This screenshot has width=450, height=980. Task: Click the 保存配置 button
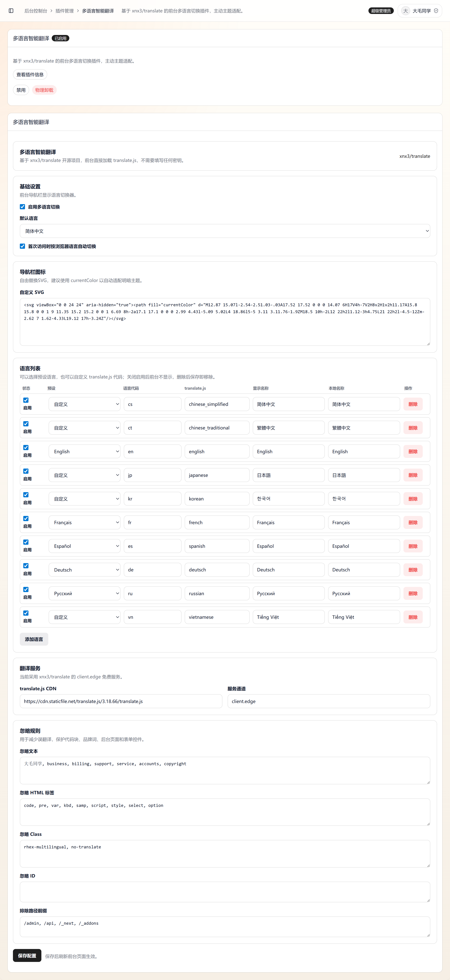coord(27,956)
